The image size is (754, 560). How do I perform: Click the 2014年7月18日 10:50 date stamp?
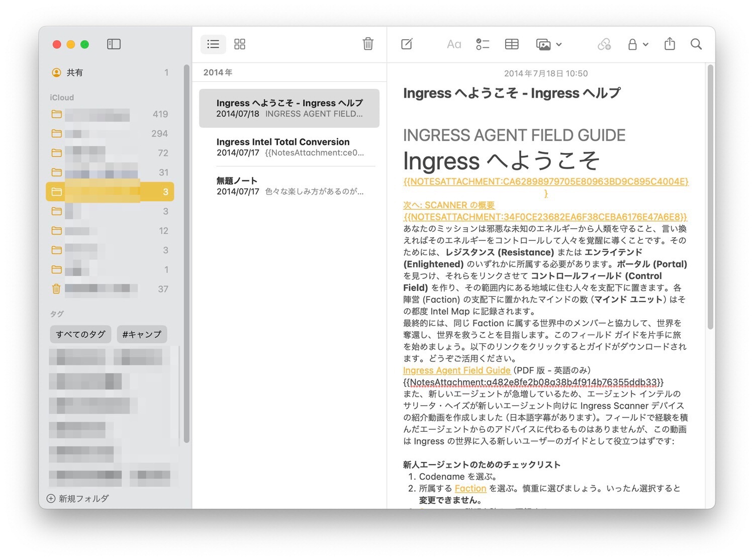[546, 73]
